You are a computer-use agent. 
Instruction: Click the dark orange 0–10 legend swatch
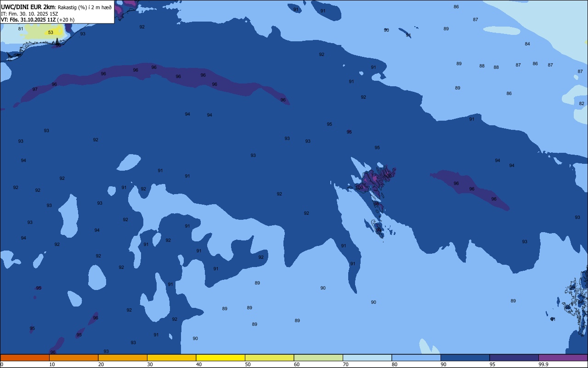pos(25,357)
